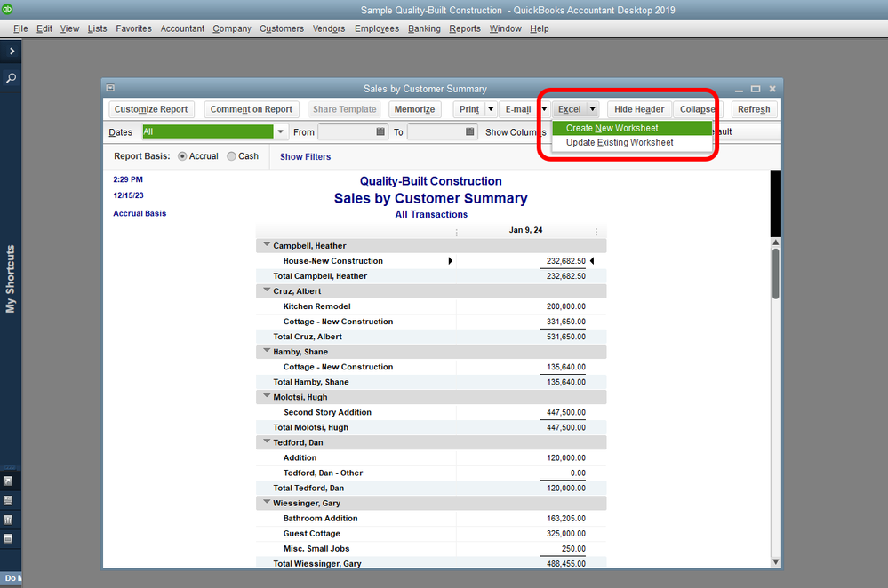Click the Bathroom Addition amount 163,205.00

click(x=565, y=519)
